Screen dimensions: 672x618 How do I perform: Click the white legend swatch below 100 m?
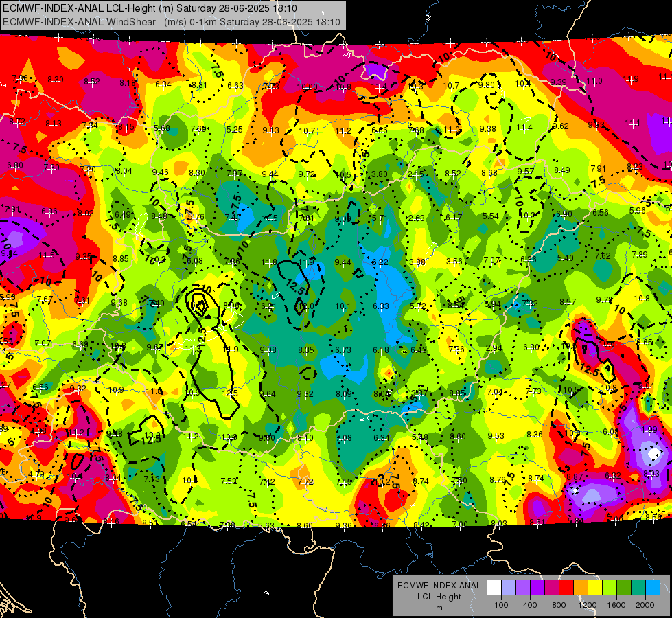494,588
